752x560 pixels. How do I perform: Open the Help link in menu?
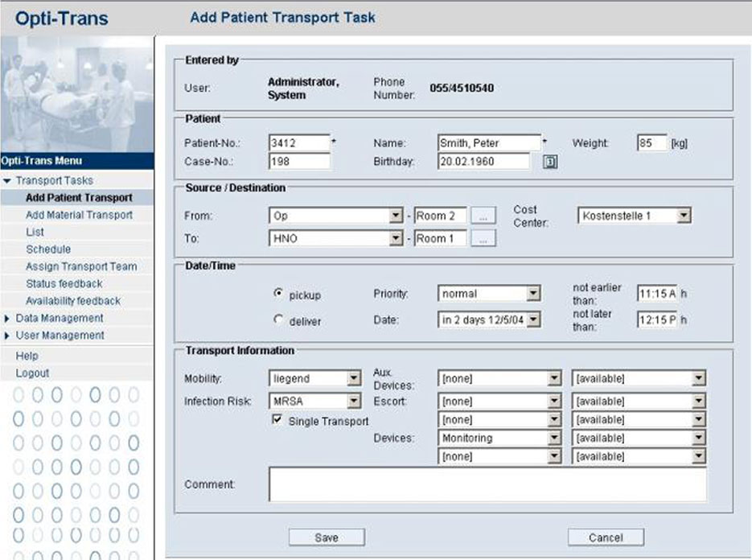pos(27,356)
